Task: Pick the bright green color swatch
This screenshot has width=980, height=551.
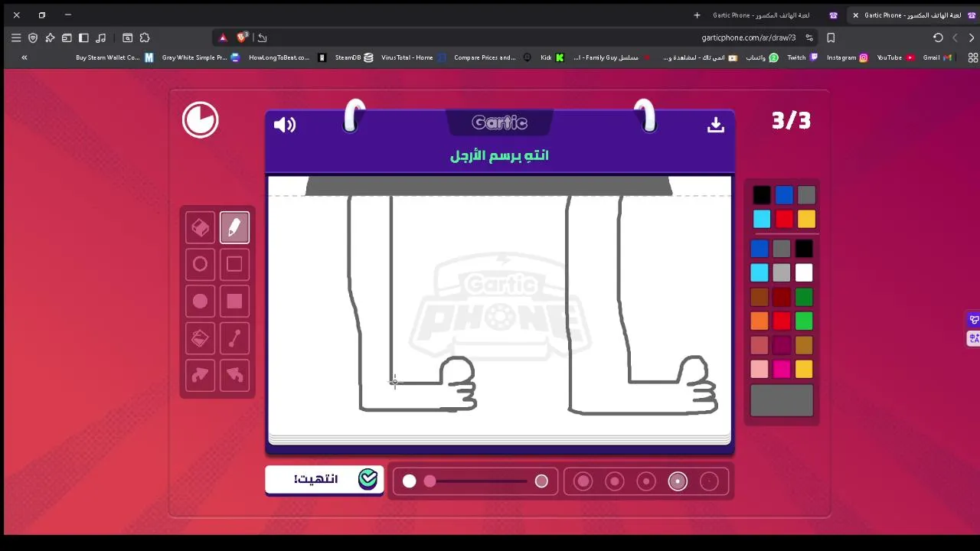Action: coord(803,321)
